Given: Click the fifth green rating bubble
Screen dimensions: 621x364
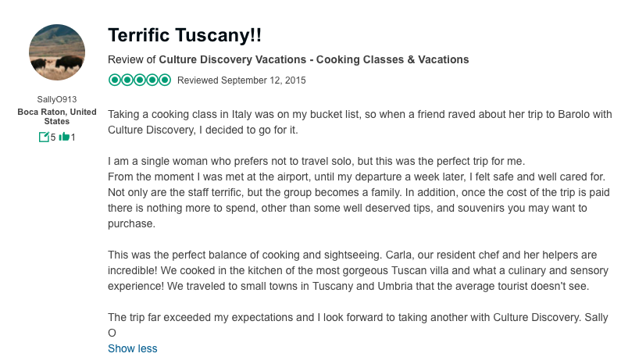Looking at the screenshot, I should point(165,80).
